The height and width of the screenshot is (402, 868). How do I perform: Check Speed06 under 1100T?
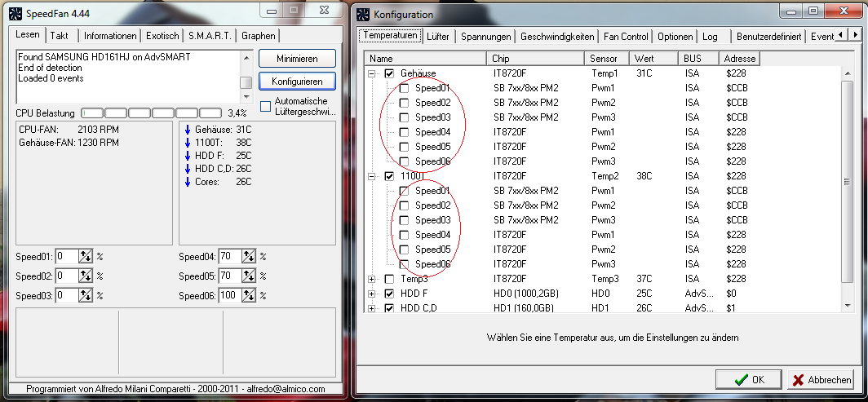[x=404, y=264]
